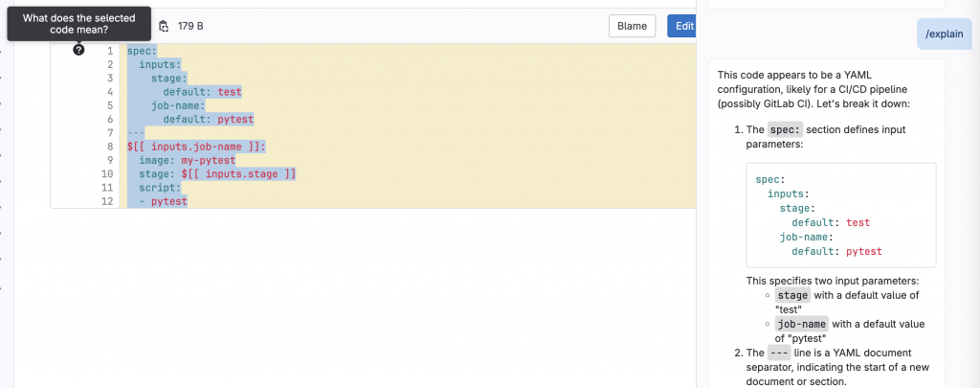Click the '$[[ inputs.job-name ]]:' code line
980x388 pixels.
[196, 147]
